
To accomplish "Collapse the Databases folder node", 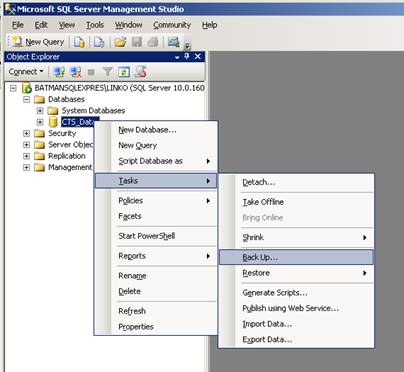I will coord(27,99).
